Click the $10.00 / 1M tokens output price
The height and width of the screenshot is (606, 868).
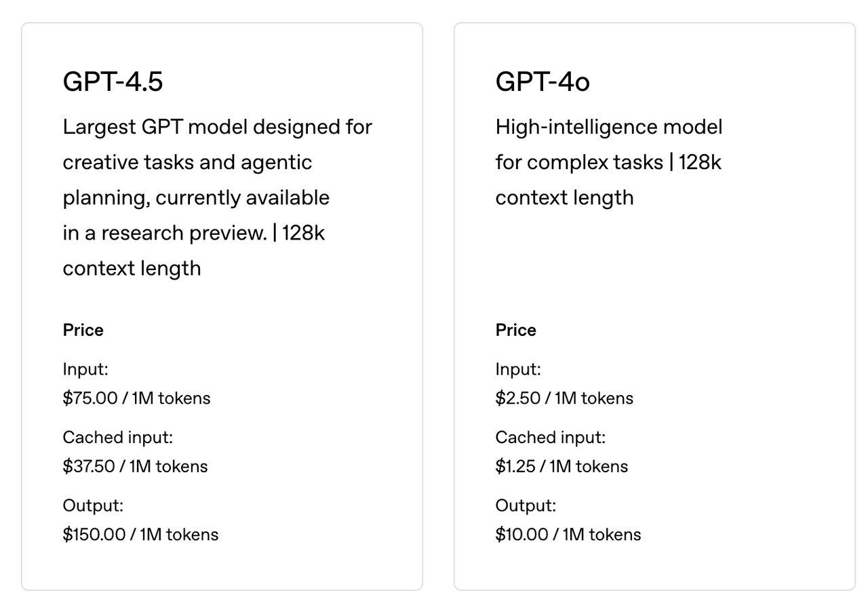point(568,535)
